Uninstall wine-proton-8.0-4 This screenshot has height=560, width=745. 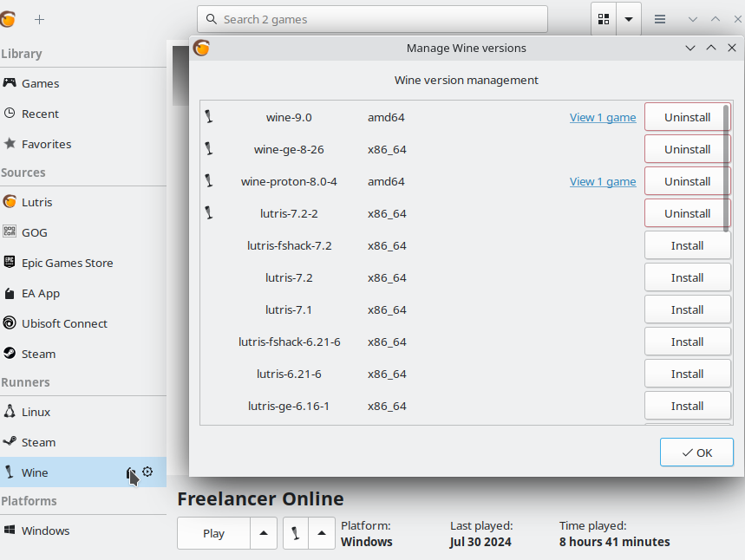point(687,181)
